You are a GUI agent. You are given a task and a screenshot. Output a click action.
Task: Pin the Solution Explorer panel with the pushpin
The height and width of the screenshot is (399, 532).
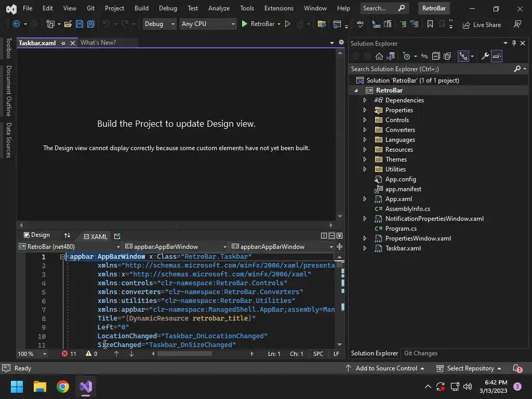coord(514,43)
